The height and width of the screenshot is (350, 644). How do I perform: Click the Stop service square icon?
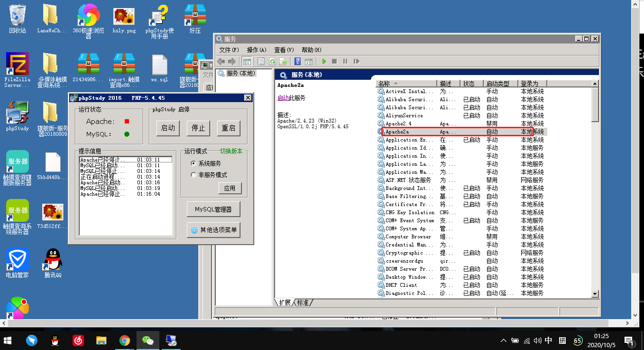click(x=334, y=61)
